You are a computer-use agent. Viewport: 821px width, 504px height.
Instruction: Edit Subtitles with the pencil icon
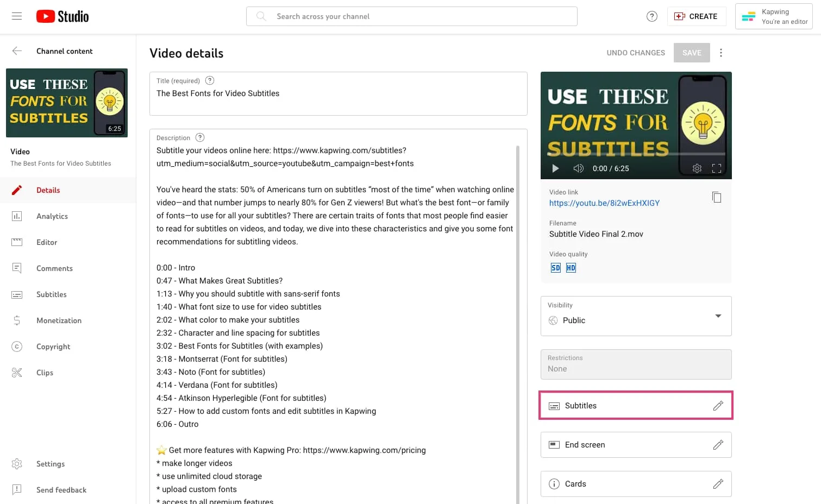click(718, 406)
